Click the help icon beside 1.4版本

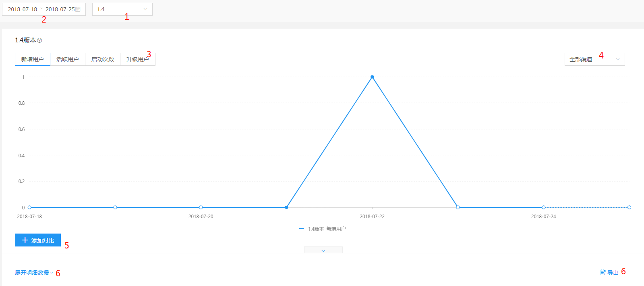(x=39, y=40)
